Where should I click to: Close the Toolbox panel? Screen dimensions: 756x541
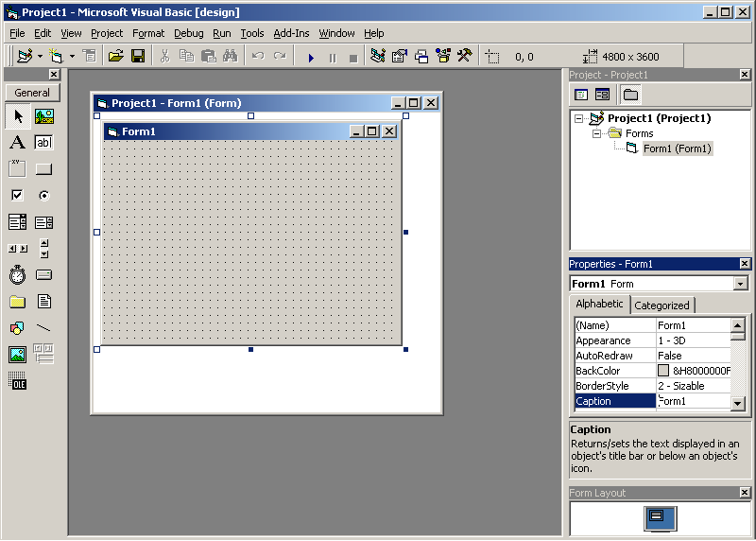(x=54, y=75)
